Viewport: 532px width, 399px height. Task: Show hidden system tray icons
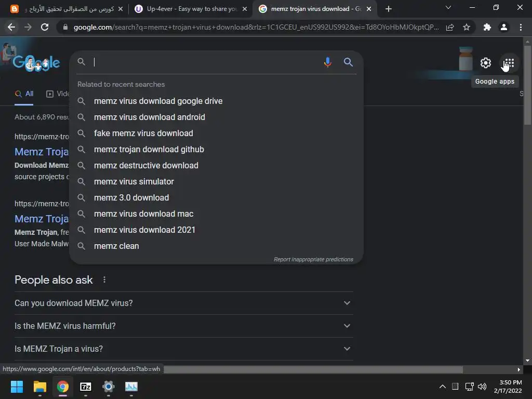tap(443, 387)
